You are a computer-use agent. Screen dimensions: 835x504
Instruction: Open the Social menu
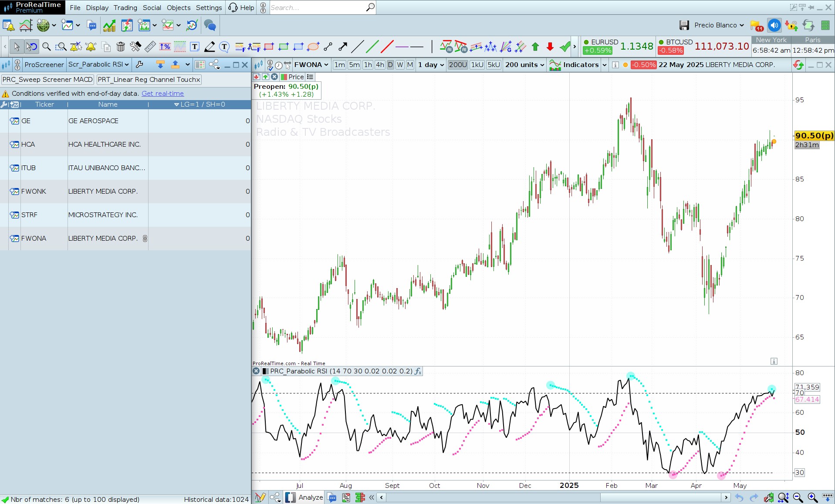point(152,7)
